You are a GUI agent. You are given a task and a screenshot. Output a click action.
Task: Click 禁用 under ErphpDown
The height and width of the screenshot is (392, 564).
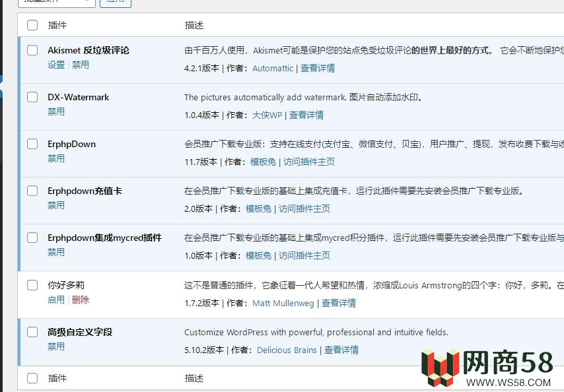click(56, 158)
